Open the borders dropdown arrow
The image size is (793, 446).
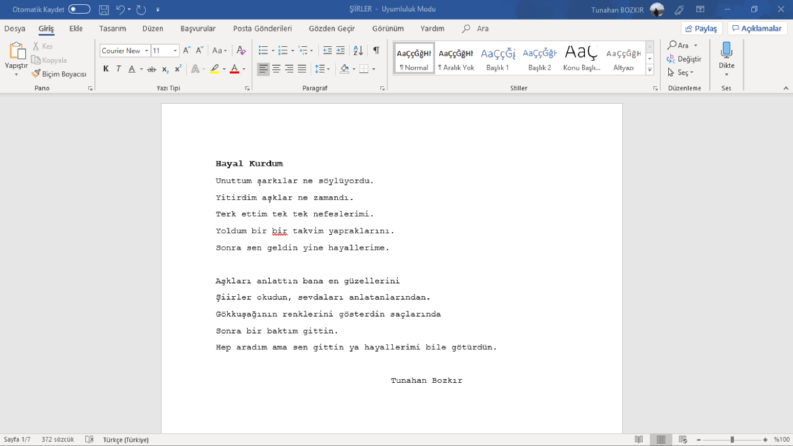point(374,69)
